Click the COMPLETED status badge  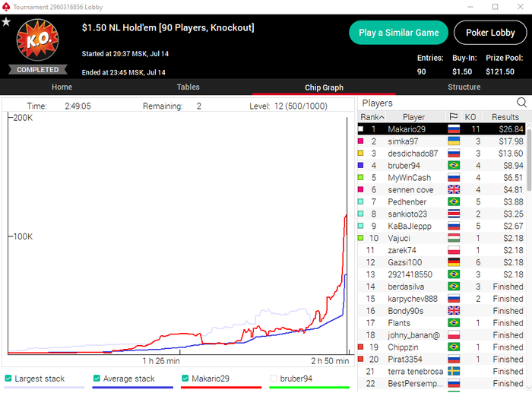[x=38, y=70]
